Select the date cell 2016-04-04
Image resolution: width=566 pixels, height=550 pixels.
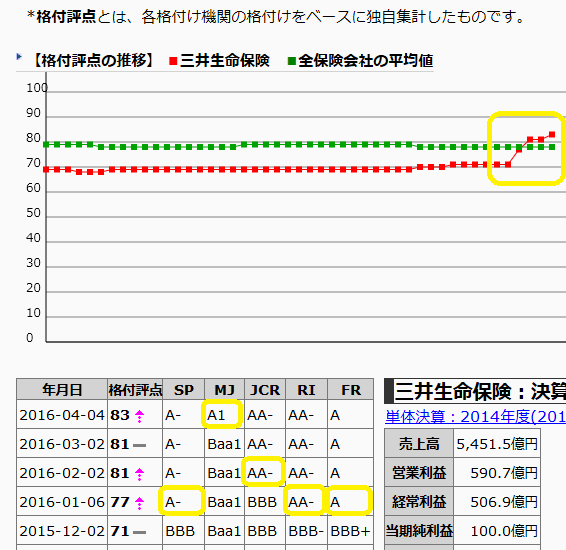click(62, 415)
